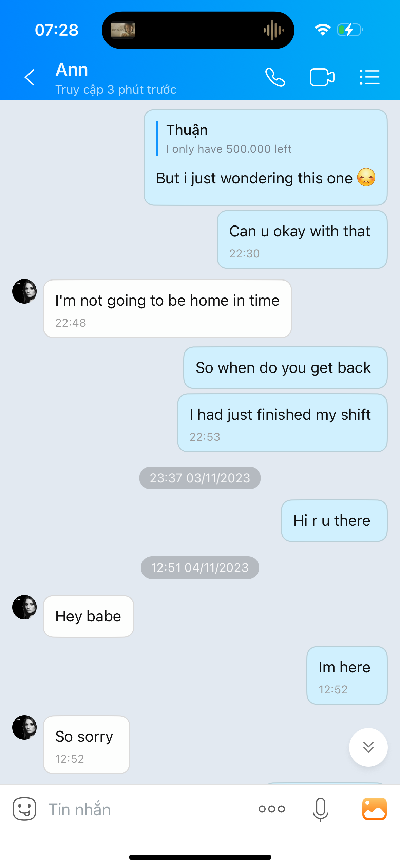This screenshot has height=868, width=400.
Task: Tap the Dynamic Island audio waveform indicator
Action: click(273, 30)
